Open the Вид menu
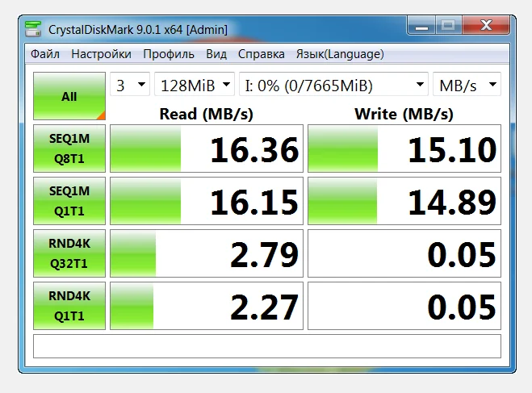The height and width of the screenshot is (393, 532). tap(216, 54)
